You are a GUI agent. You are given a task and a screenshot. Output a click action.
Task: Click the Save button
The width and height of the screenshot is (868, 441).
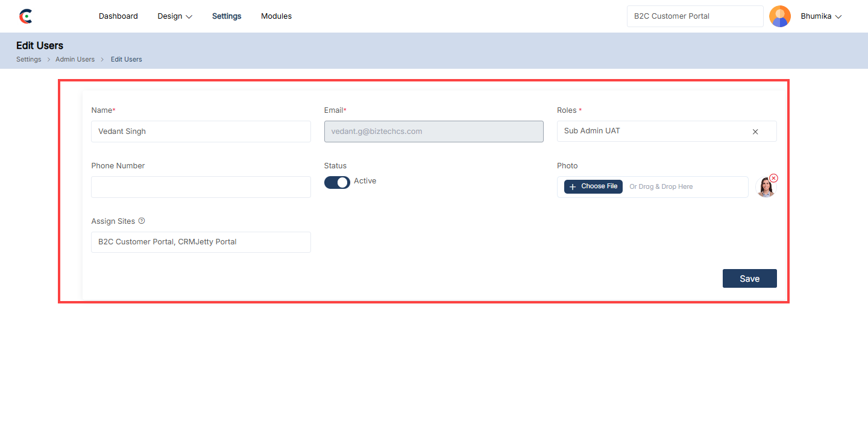click(x=749, y=278)
